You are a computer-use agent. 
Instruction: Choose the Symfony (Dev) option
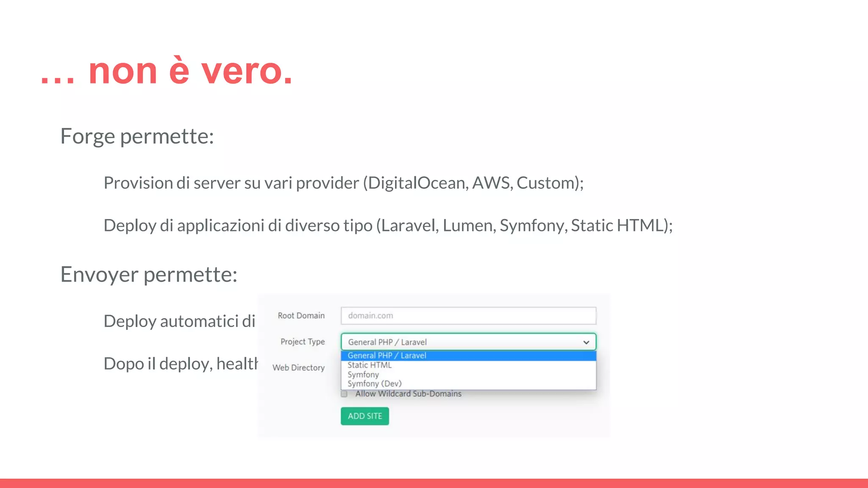[x=468, y=384]
